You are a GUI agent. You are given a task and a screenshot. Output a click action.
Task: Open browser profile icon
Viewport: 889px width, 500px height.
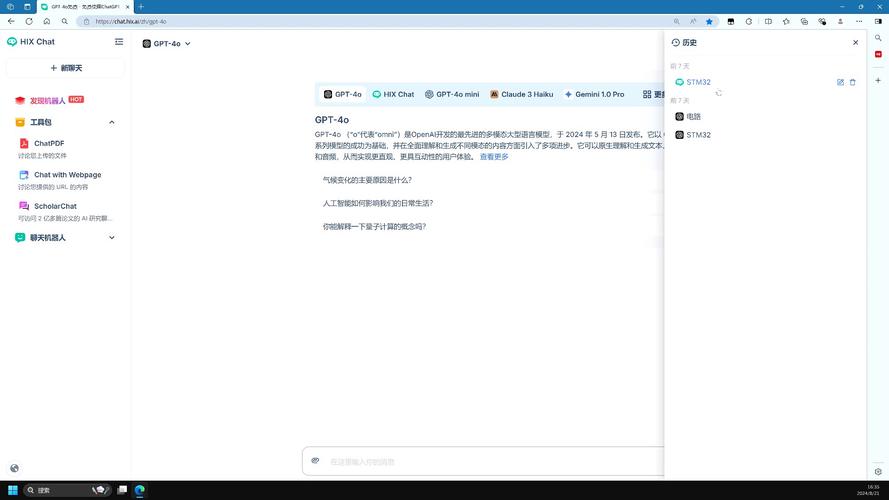840,22
